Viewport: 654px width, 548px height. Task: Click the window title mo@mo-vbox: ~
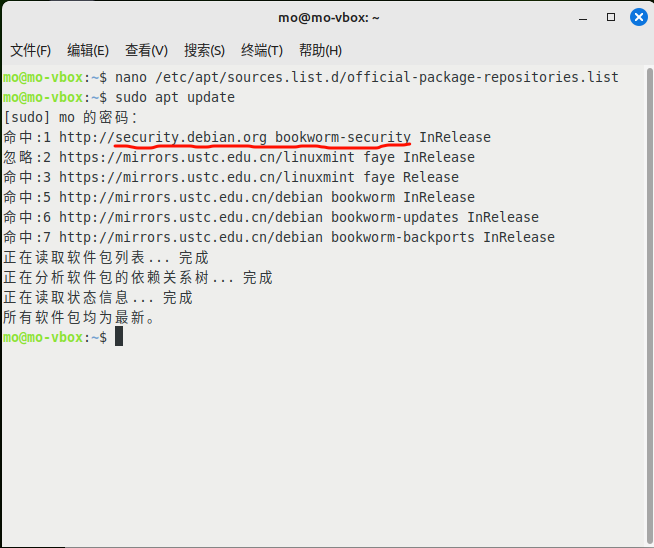(x=329, y=18)
